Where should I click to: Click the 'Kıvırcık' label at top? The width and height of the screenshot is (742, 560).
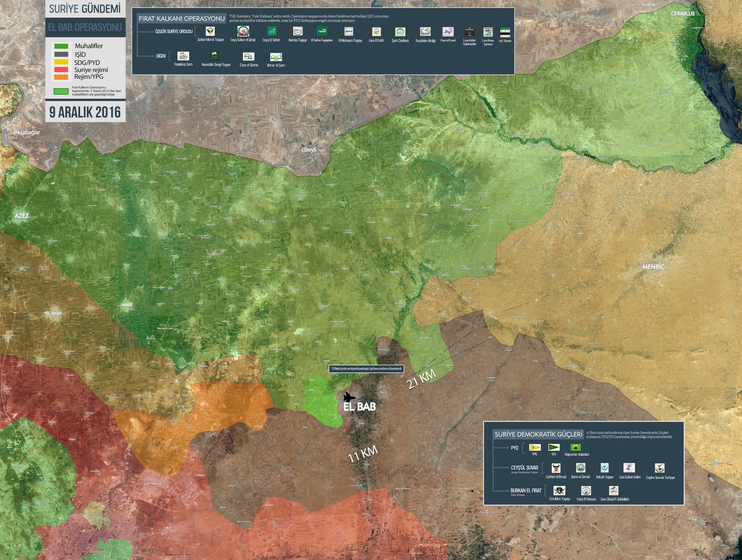click(649, 5)
